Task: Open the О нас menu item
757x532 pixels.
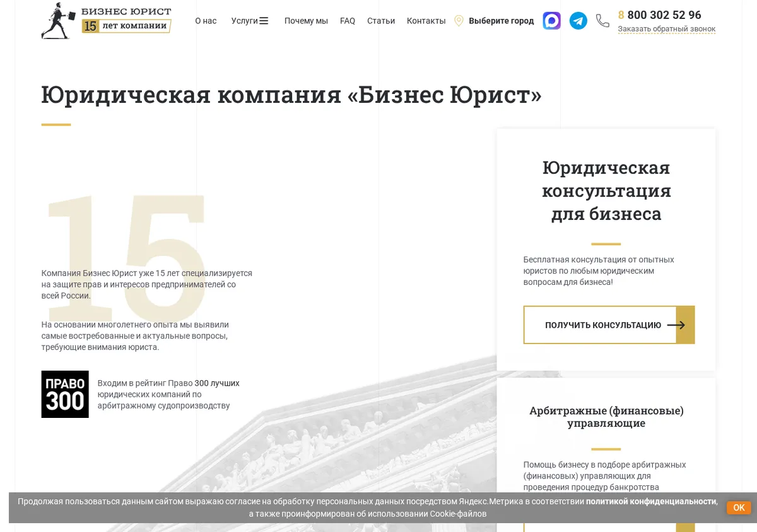Action: tap(206, 21)
